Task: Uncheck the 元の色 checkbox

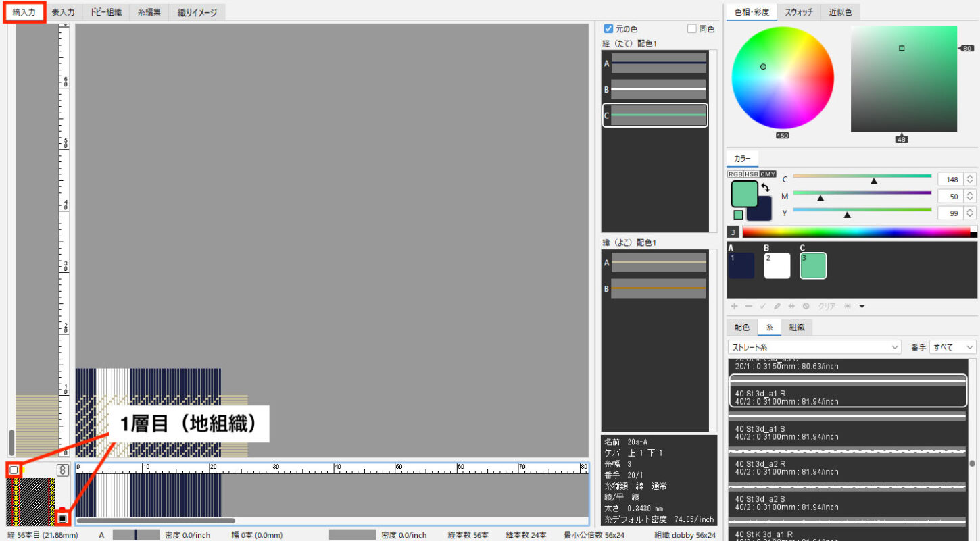Action: pyautogui.click(x=608, y=29)
